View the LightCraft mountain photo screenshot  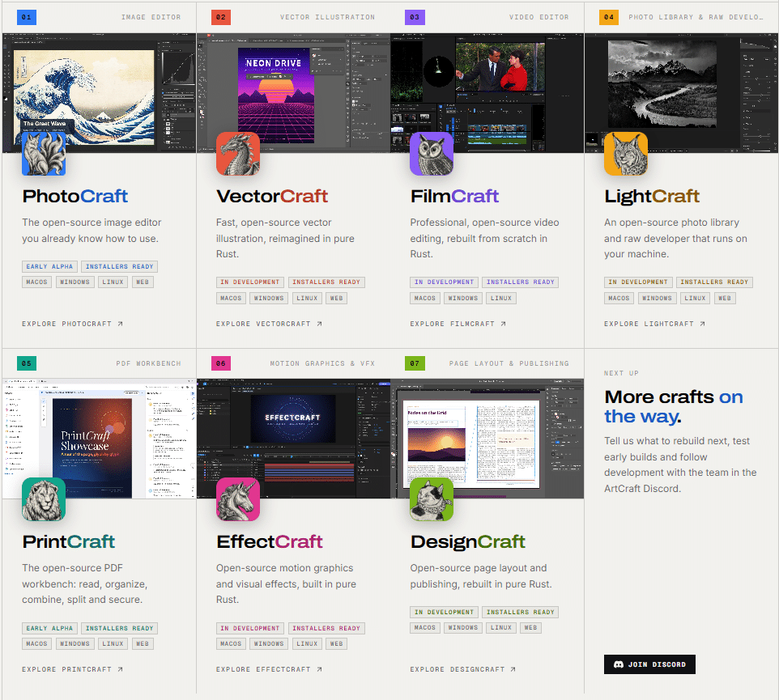(x=682, y=93)
